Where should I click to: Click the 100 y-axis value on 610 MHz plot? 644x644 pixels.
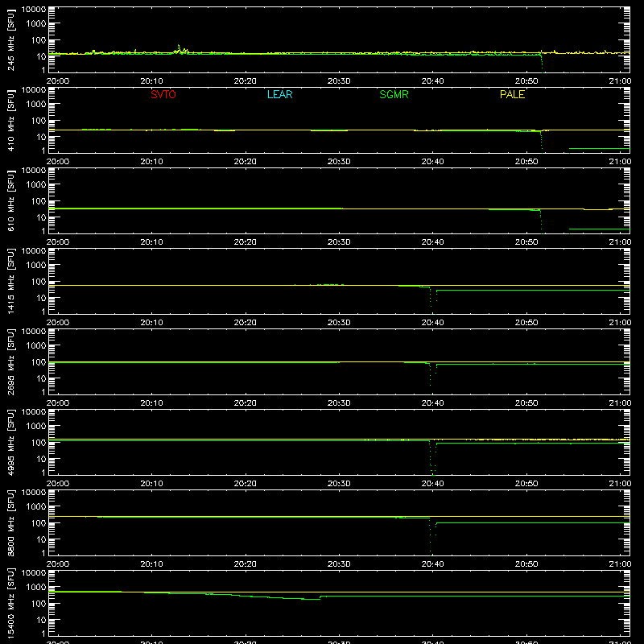click(39, 201)
